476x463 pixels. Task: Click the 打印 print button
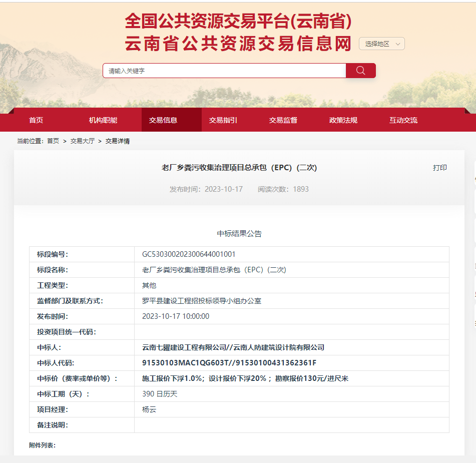(x=439, y=168)
